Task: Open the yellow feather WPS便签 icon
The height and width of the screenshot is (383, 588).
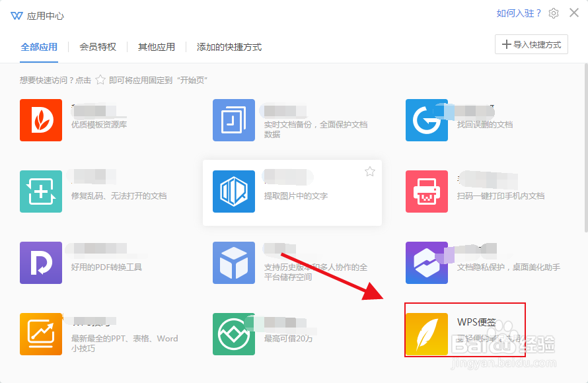Action: coord(426,334)
